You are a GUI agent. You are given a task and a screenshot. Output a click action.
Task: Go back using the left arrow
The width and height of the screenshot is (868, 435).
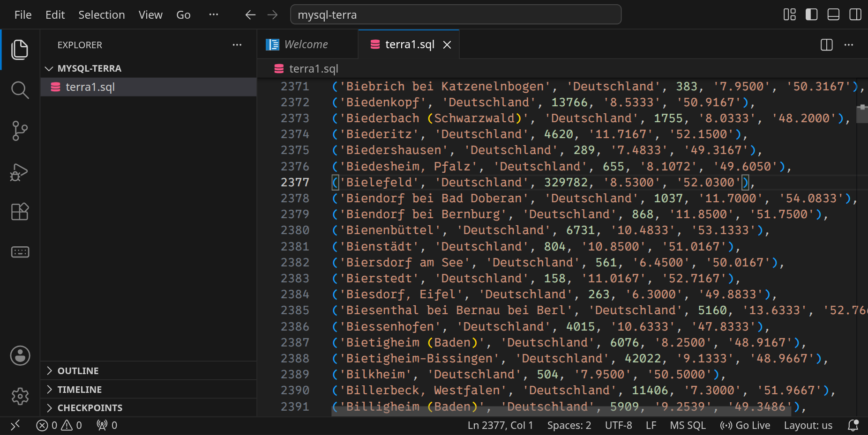pyautogui.click(x=250, y=15)
